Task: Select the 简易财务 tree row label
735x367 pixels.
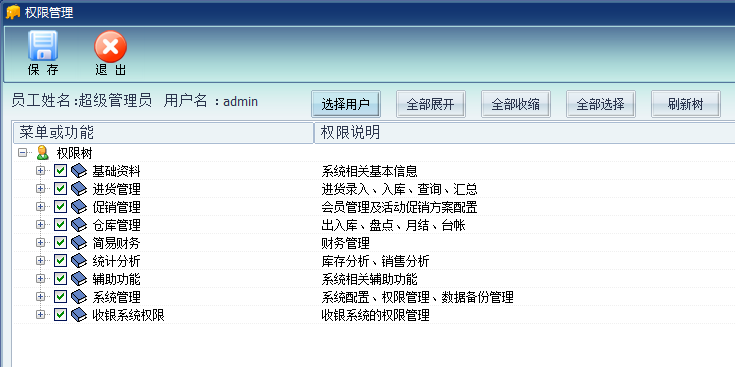Action: tap(116, 243)
